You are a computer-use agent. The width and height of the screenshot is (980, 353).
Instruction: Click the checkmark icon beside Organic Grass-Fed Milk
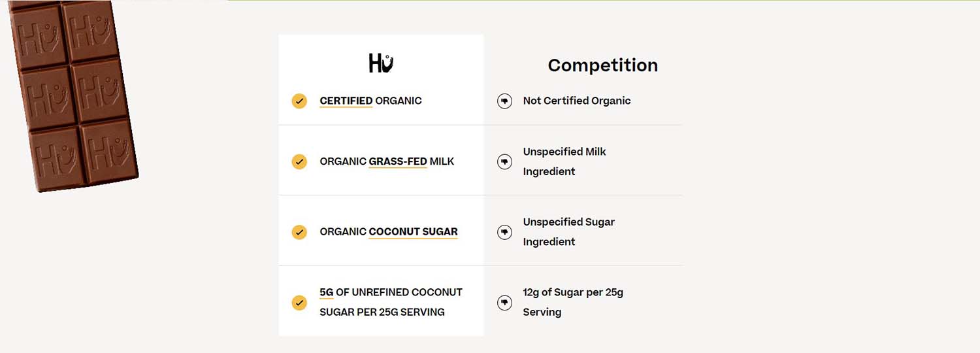click(x=299, y=161)
